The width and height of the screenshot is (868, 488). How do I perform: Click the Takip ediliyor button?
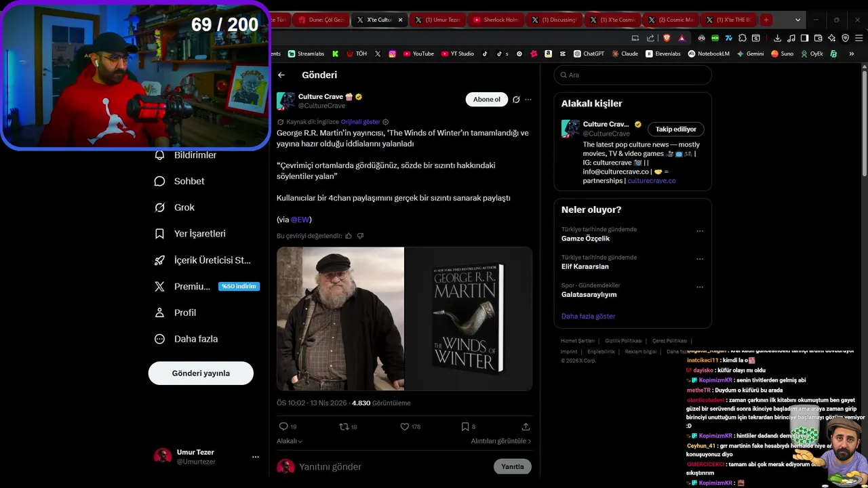pos(676,129)
